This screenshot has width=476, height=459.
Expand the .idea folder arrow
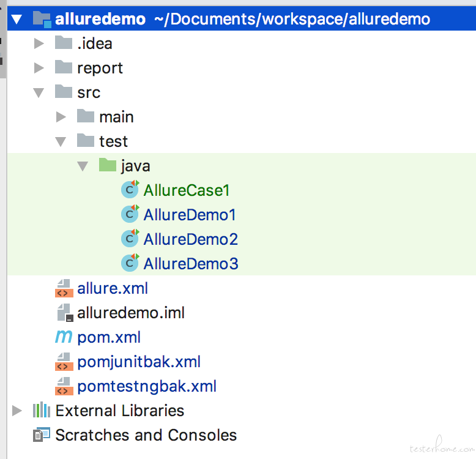[39, 43]
